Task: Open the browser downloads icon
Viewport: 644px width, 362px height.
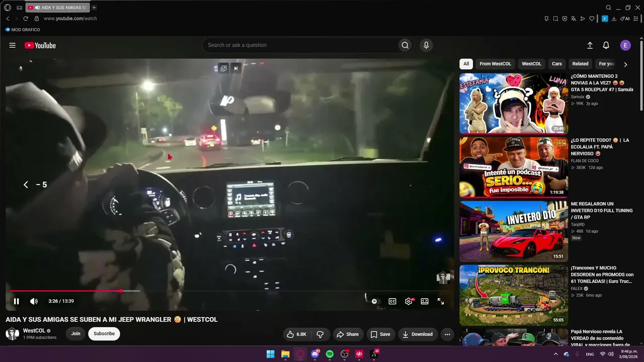Action: (x=614, y=19)
